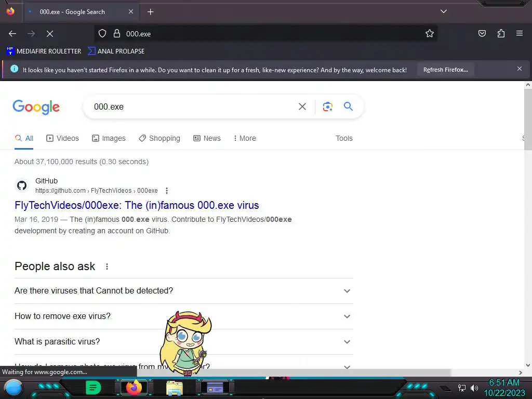Click the Firefox taskbar icon
532x399 pixels.
click(x=134, y=388)
